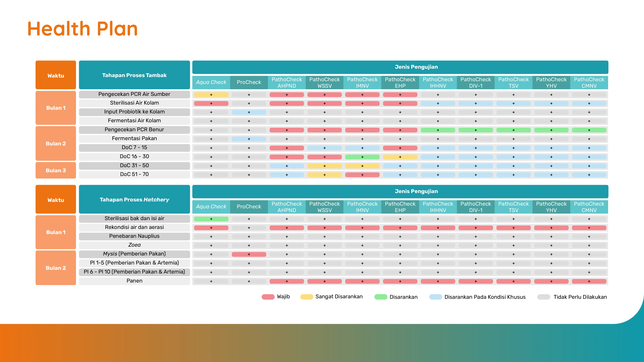Image resolution: width=644 pixels, height=362 pixels.
Task: Click the Pengecekan PCR Air Sumber row label
Action: tap(134, 94)
